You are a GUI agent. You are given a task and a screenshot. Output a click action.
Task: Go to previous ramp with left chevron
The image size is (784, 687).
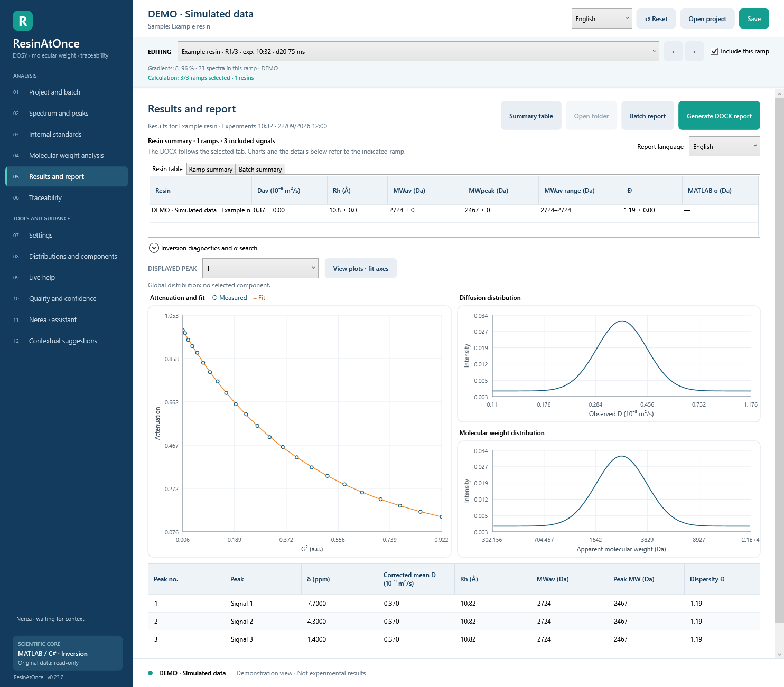[x=673, y=51]
